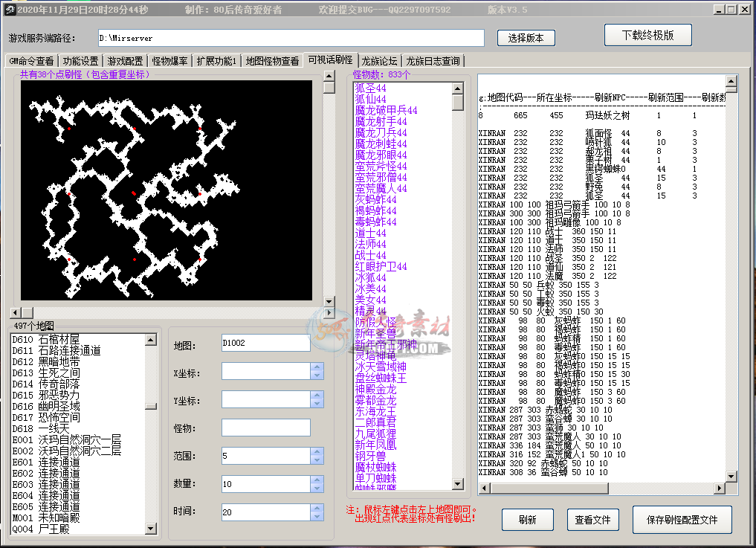Click the config text scroll-left arrow
Viewport: 756px width, 548px height.
[485, 489]
